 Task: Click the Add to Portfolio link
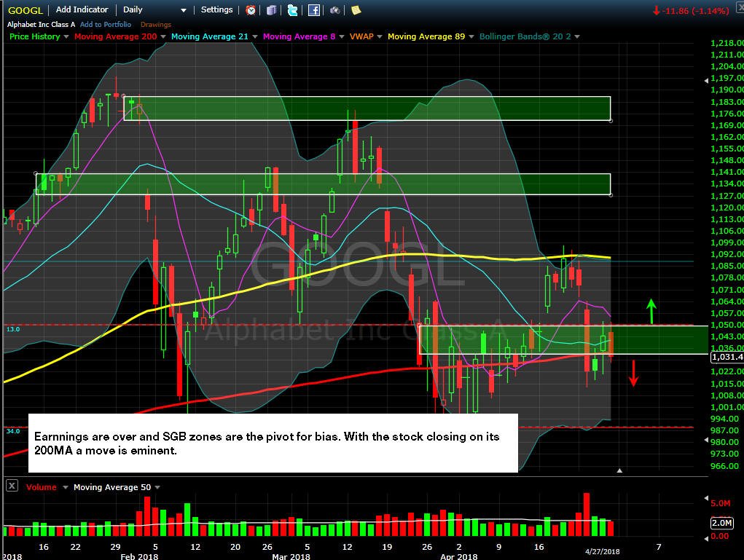tap(106, 24)
